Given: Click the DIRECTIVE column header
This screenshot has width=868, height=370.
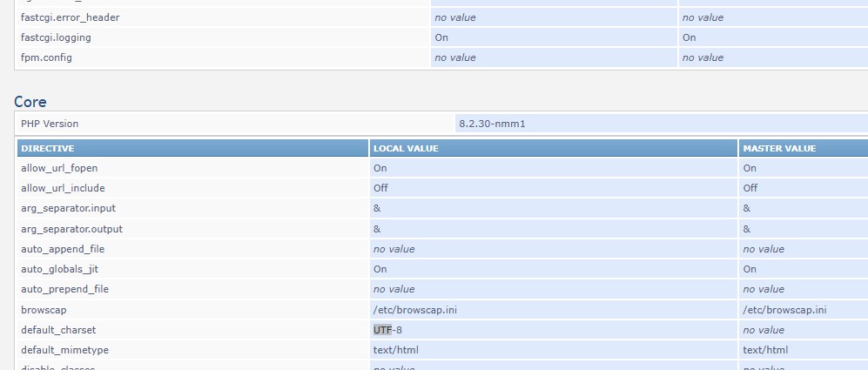Looking at the screenshot, I should [x=48, y=149].
